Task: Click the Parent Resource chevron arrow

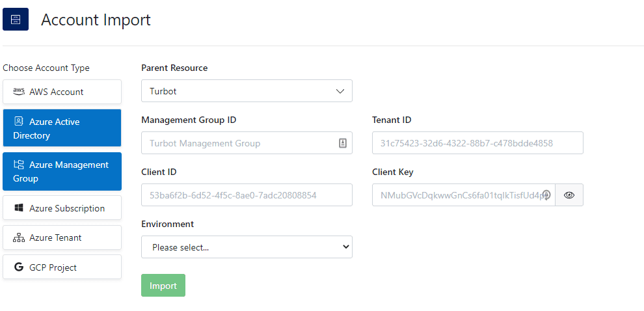Action: tap(340, 91)
